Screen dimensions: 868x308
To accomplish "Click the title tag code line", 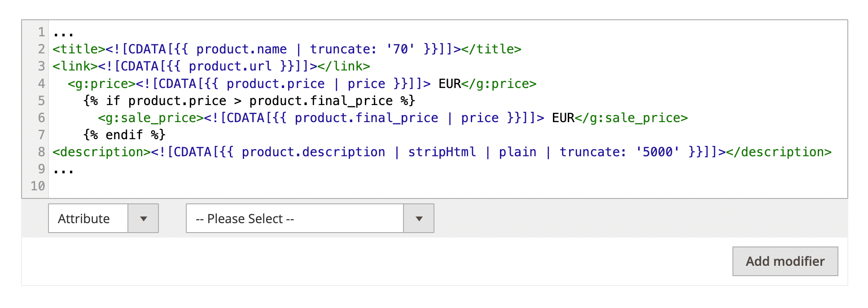I will click(x=287, y=49).
